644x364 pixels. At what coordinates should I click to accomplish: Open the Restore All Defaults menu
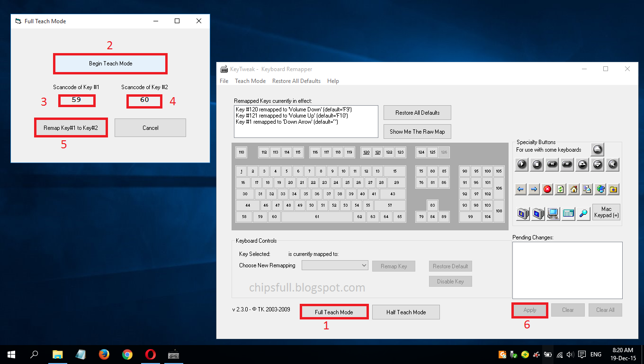point(296,81)
